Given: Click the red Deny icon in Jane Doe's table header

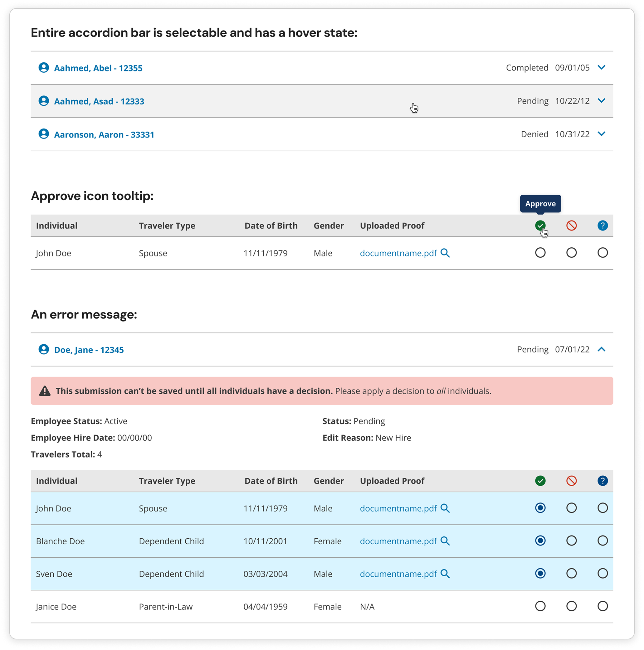Looking at the screenshot, I should coord(571,481).
